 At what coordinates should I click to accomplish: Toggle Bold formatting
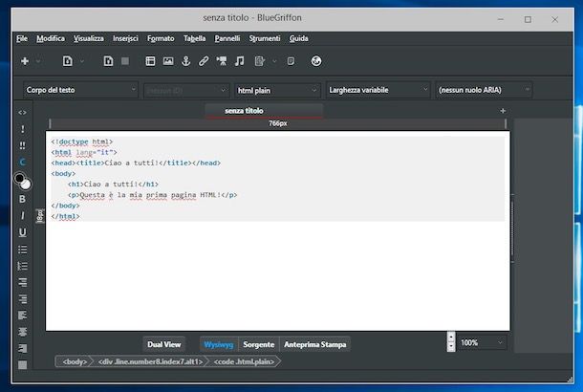(x=22, y=199)
